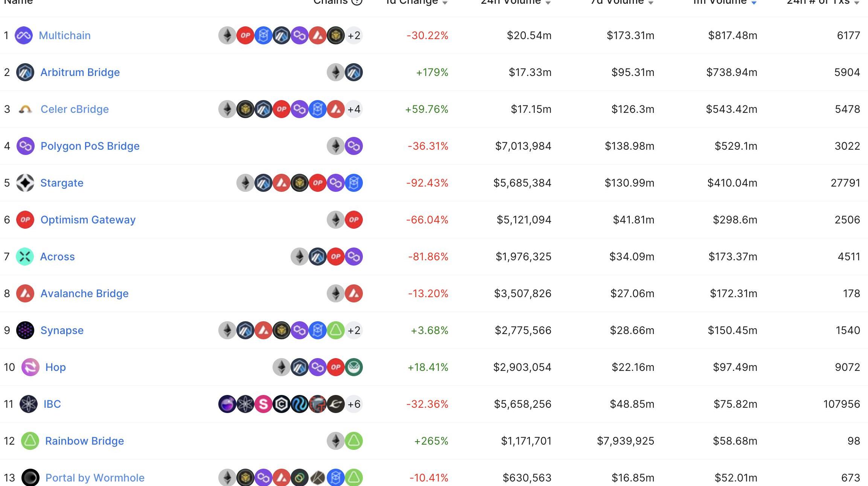Click Aurora chain icon in Rainbow Bridge row
Image resolution: width=868 pixels, height=486 pixels.
(x=354, y=441)
